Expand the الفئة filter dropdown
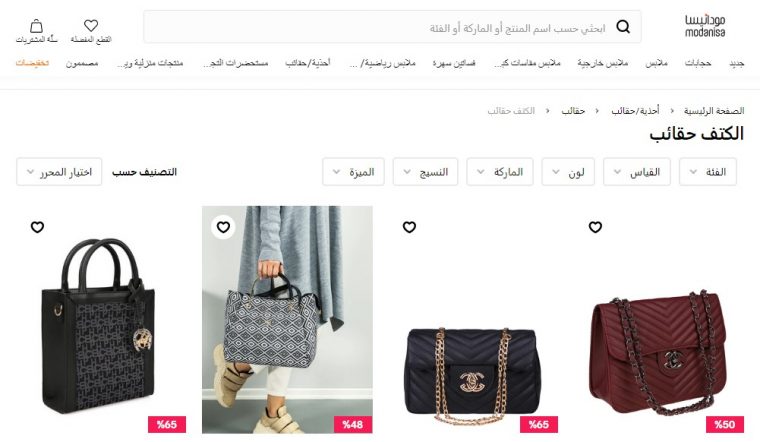Screen dimensions: 760x442 point(708,172)
